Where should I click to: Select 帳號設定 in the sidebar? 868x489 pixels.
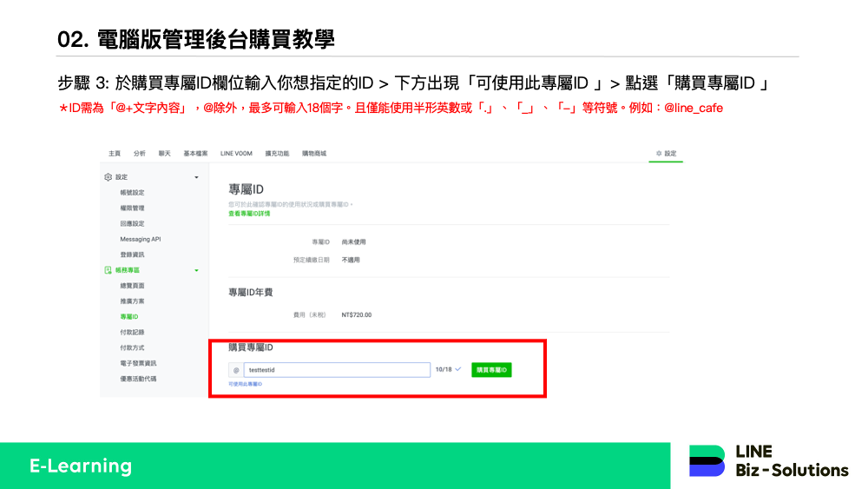tap(132, 193)
